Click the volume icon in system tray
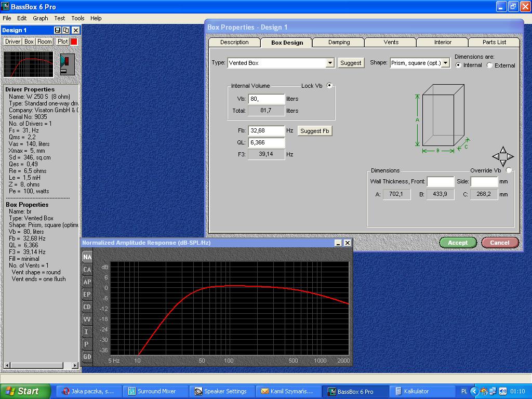The width and height of the screenshot is (532, 399). (502, 391)
